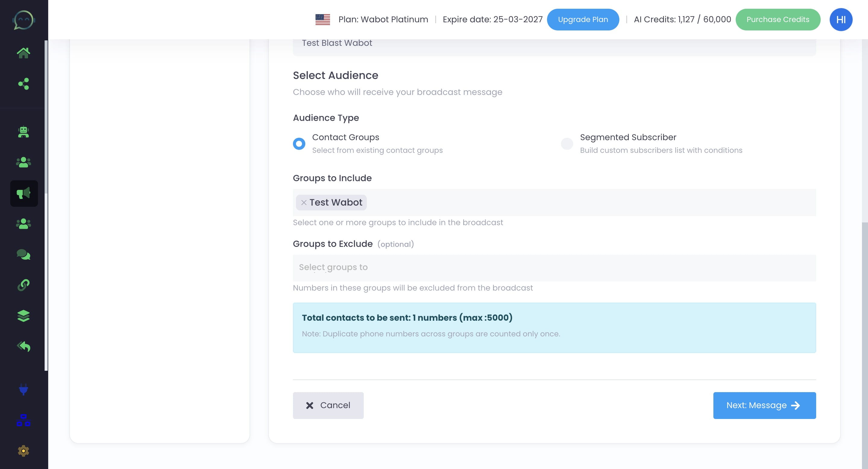The image size is (868, 469).
Task: Open the live chat conversations section
Action: click(24, 255)
